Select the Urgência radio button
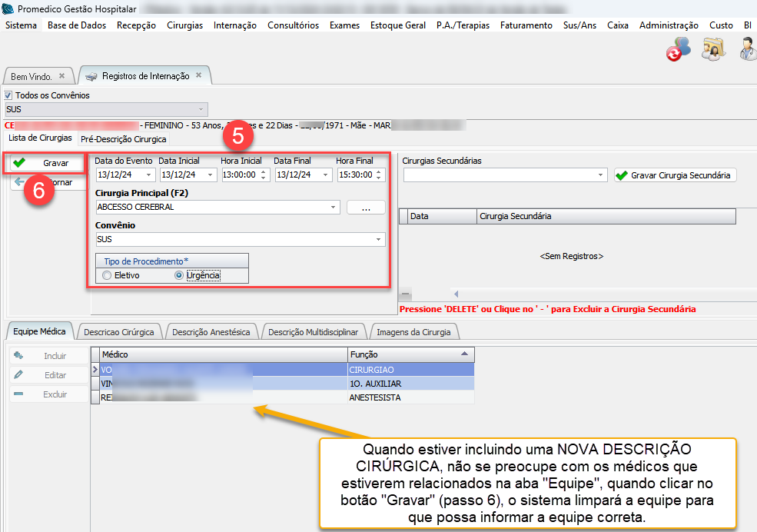The height and width of the screenshot is (532, 757). tap(179, 275)
